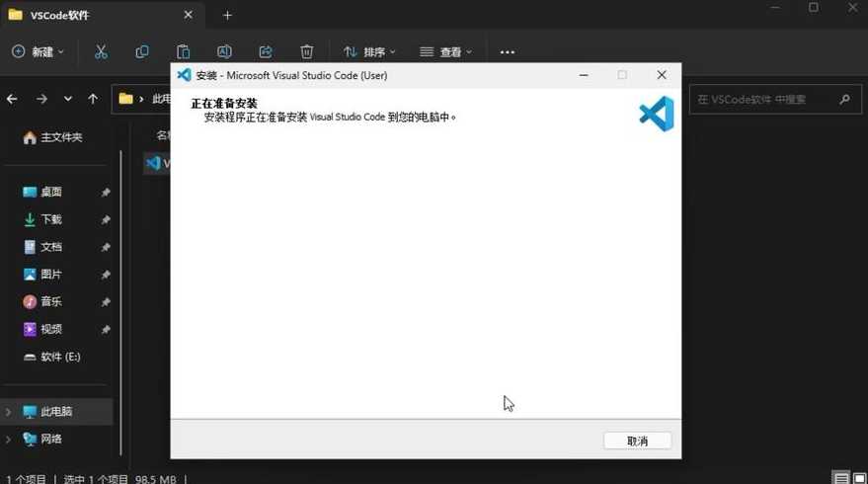Click the Paste clipboard icon in Explorer toolbar

183,52
